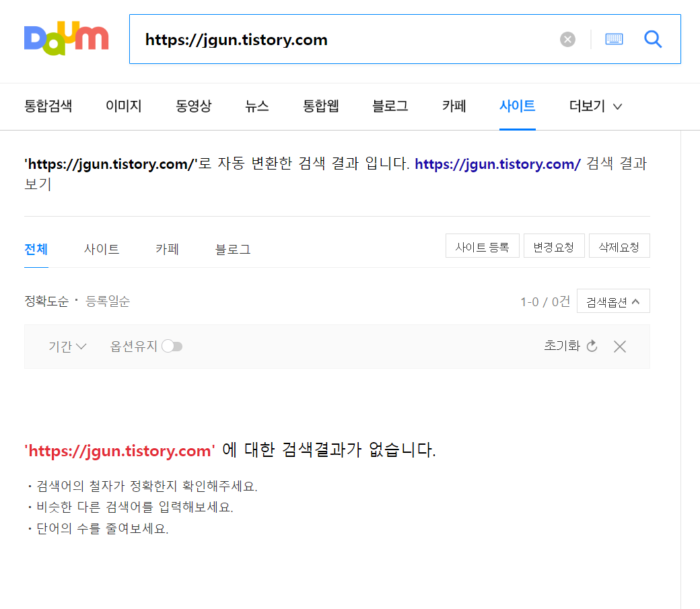
Task: Clear the search box text
Action: tap(567, 39)
